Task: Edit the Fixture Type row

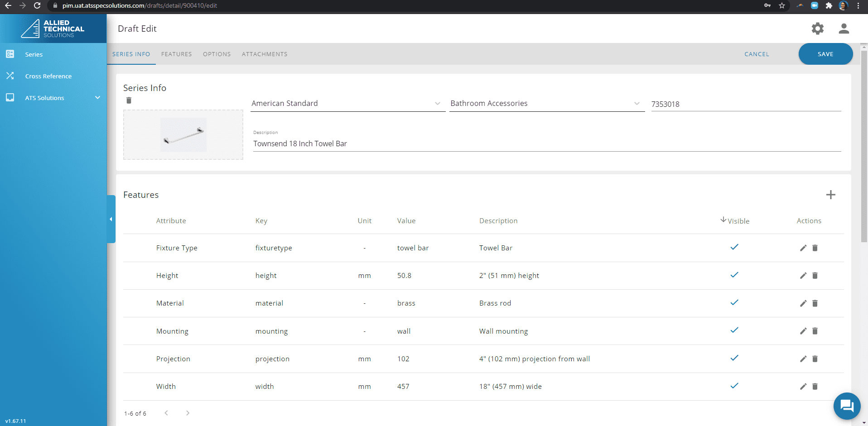Action: coord(803,248)
